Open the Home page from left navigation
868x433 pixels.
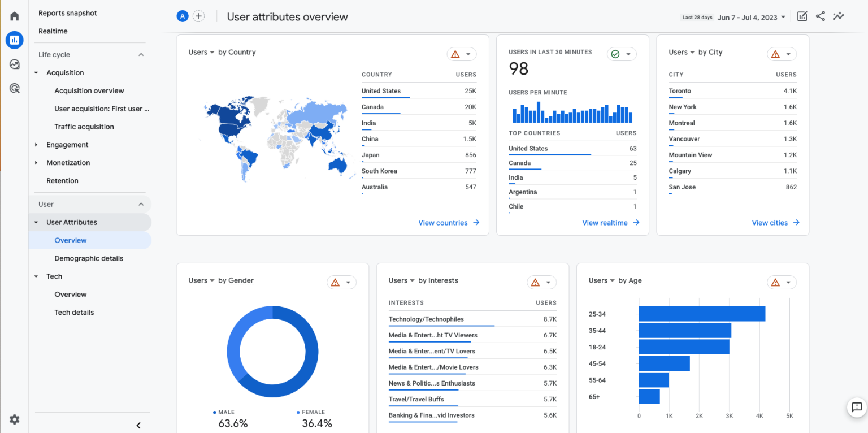pyautogui.click(x=14, y=16)
